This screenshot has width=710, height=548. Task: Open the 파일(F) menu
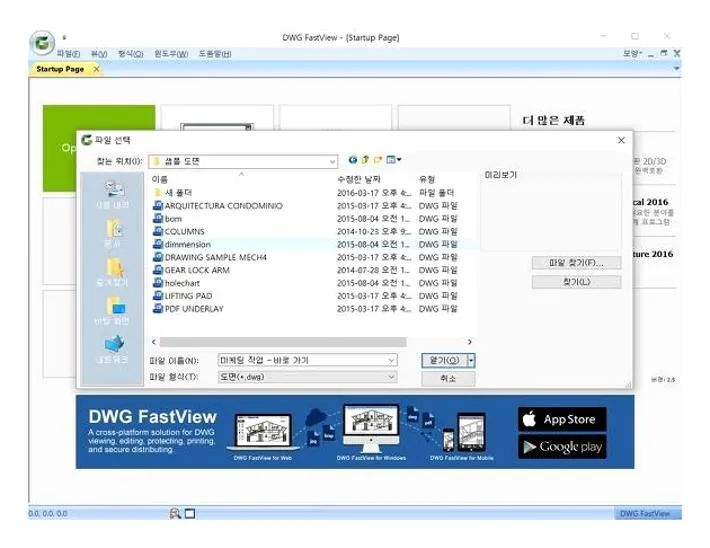pos(68,53)
